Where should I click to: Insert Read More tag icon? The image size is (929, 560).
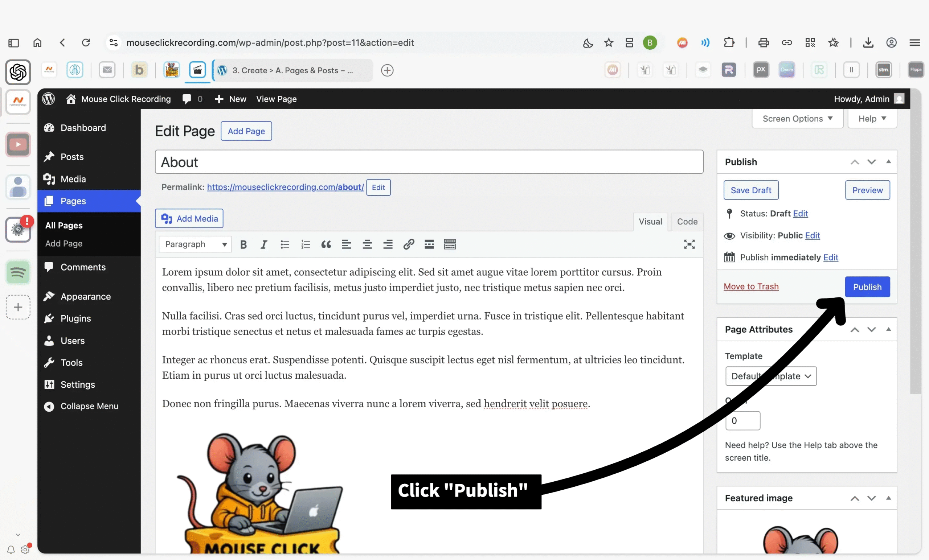coord(429,244)
